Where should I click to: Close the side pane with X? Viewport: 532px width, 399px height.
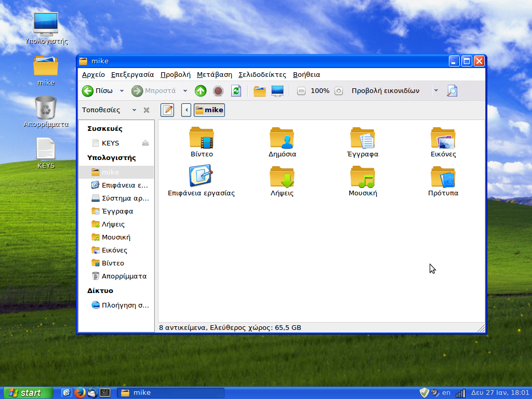pyautogui.click(x=147, y=110)
